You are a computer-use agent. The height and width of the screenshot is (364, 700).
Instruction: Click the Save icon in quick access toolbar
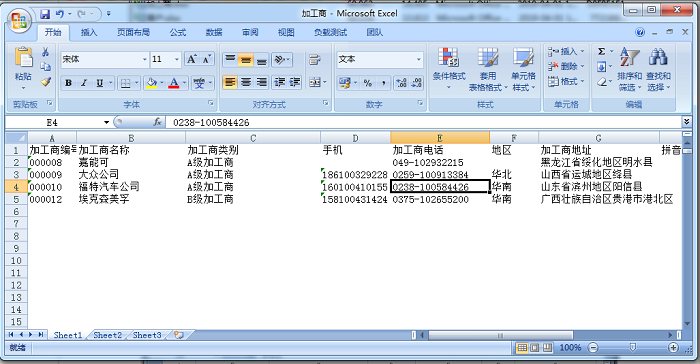pos(45,14)
